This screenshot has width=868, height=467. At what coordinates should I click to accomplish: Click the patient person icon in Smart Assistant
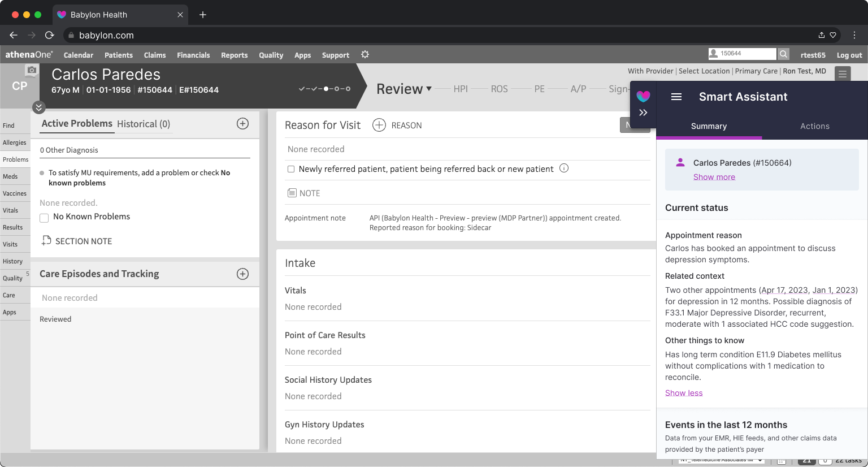(680, 162)
